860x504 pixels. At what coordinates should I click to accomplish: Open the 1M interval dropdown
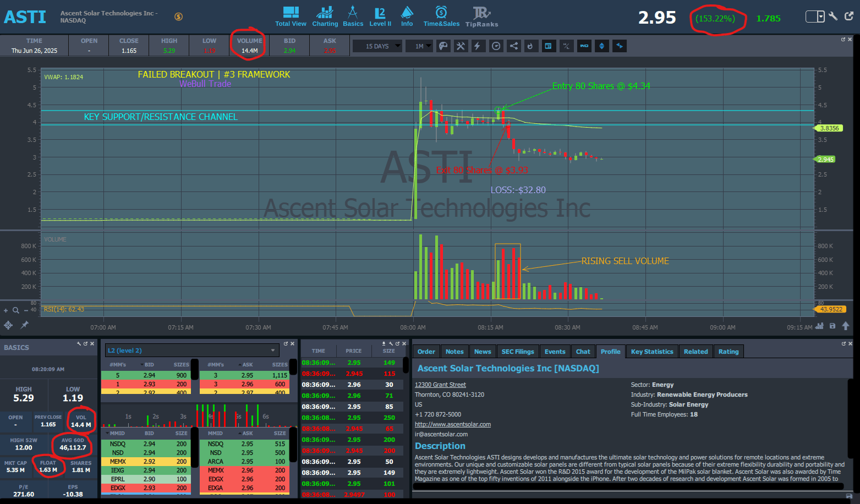[x=420, y=46]
